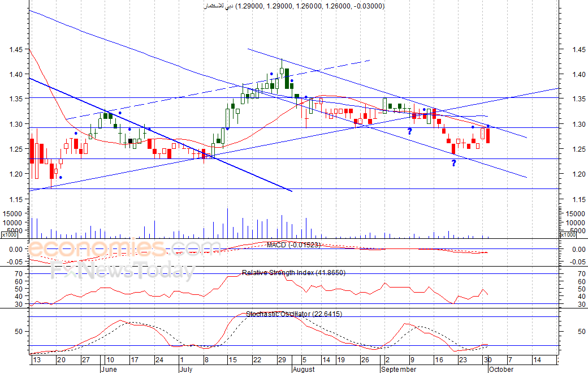Click date label 2 in September
This screenshot has height=373, width=588.
387,360
